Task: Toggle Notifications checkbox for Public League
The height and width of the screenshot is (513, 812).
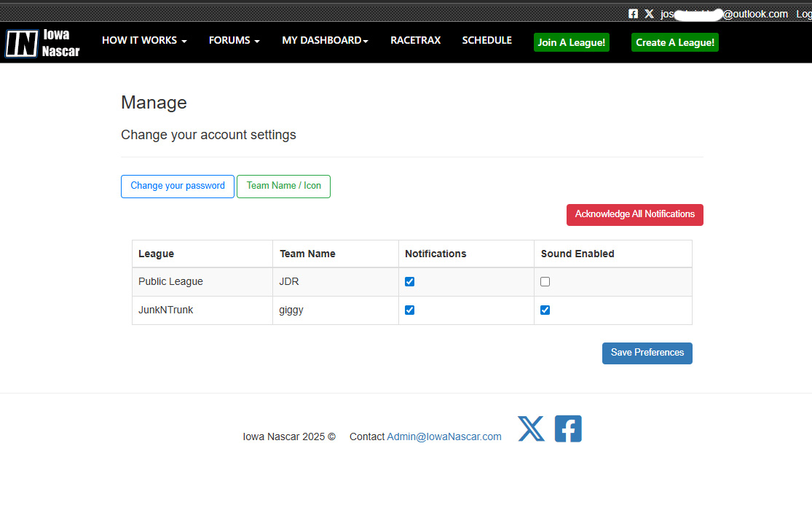Action: pyautogui.click(x=409, y=282)
